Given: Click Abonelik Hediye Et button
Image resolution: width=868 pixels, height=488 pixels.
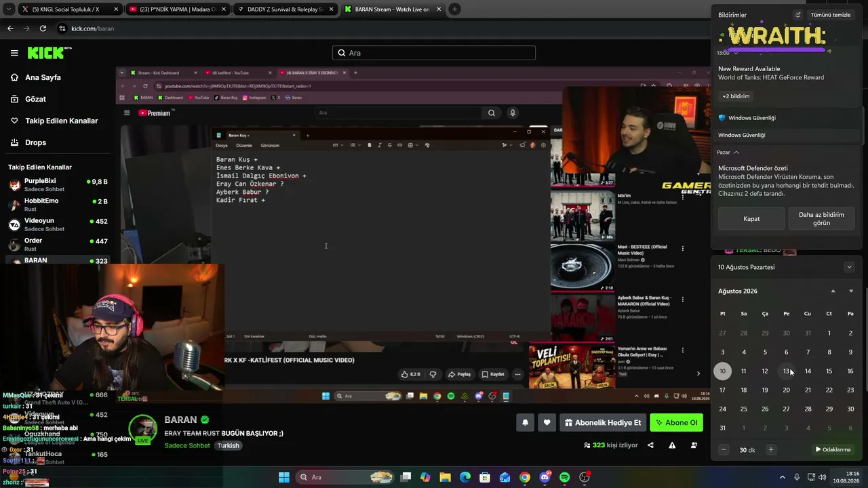Looking at the screenshot, I should pyautogui.click(x=602, y=423).
